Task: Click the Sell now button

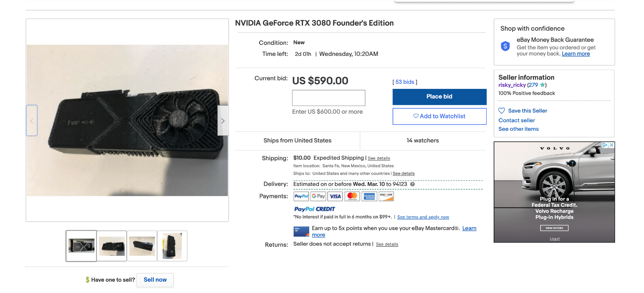Action: pyautogui.click(x=155, y=280)
